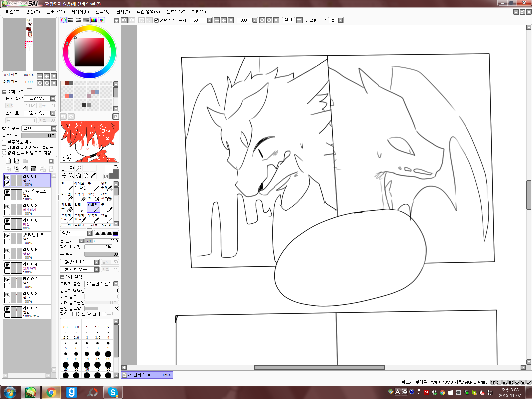Image resolution: width=532 pixels, height=399 pixels.
Task: Choose the 에어브러쉬 airbrush tool
Action: click(80, 186)
